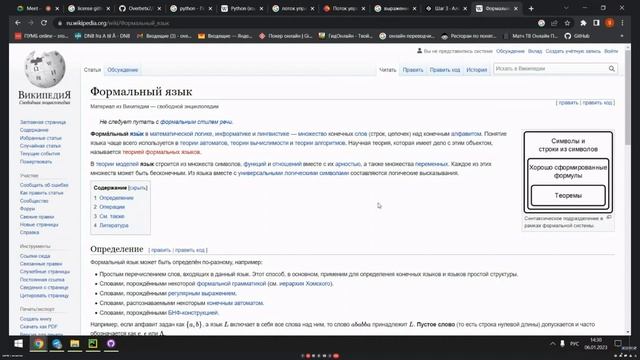Jump to Определение in contents
The image size is (640, 360).
click(116, 198)
